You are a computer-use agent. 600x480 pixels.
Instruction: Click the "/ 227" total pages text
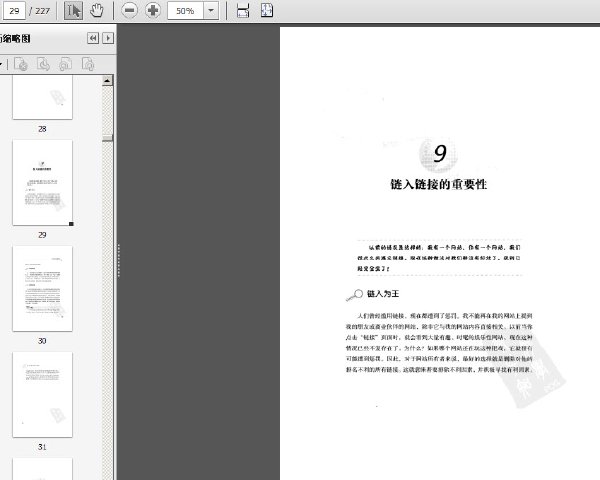40,11
